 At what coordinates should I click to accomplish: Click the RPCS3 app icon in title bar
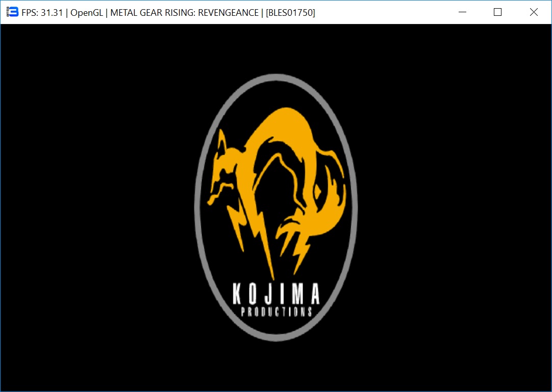(x=12, y=12)
